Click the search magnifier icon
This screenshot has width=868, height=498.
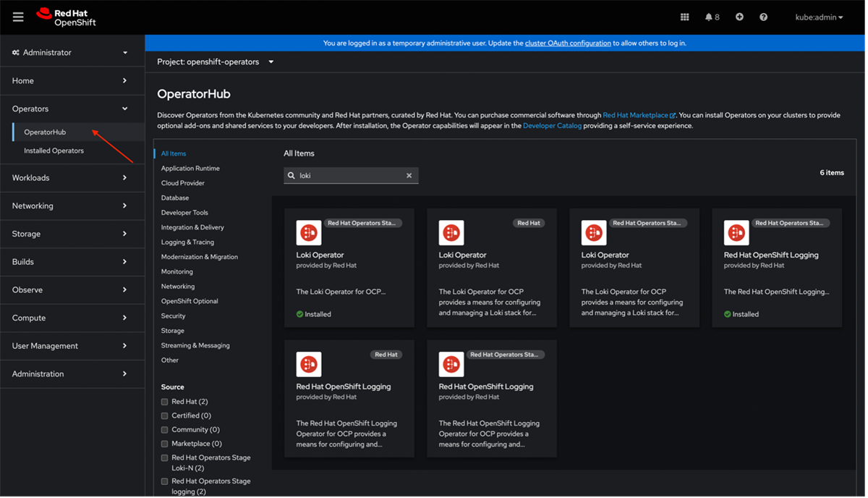point(292,175)
